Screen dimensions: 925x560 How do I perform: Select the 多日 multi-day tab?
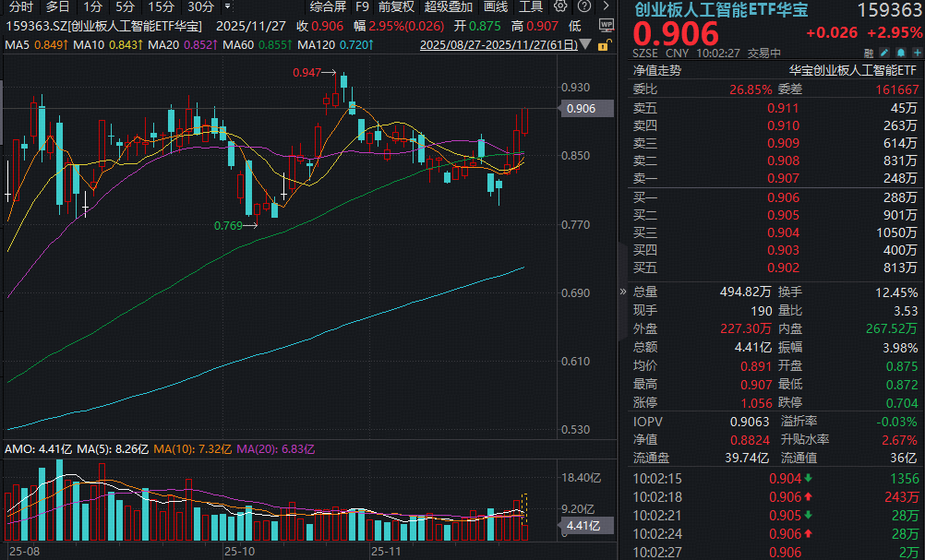pyautogui.click(x=58, y=6)
